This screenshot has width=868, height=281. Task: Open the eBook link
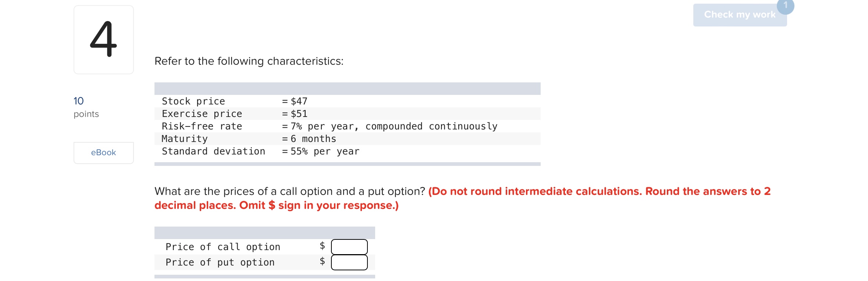[103, 152]
